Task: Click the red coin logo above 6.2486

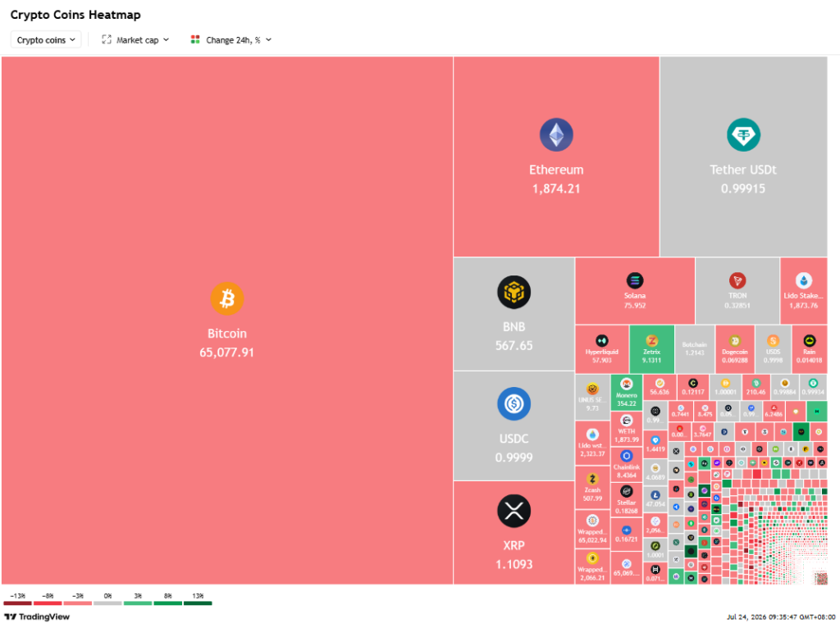Action: point(774,408)
